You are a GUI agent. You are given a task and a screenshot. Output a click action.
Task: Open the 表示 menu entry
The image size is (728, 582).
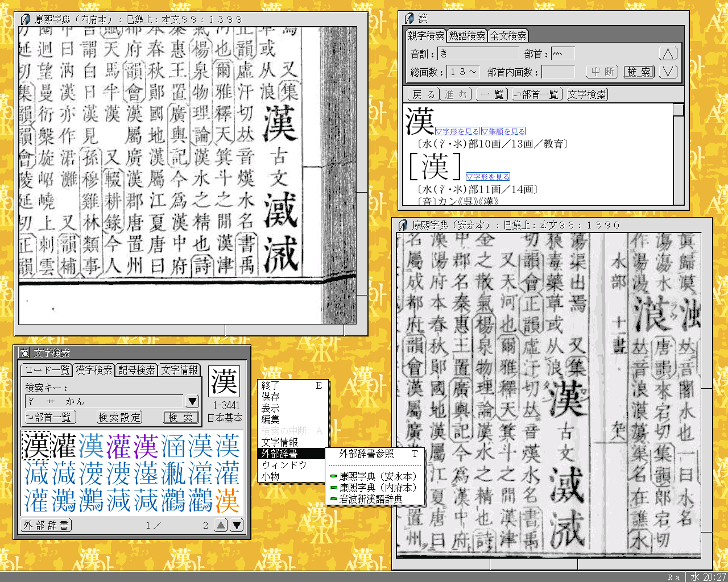pos(292,408)
